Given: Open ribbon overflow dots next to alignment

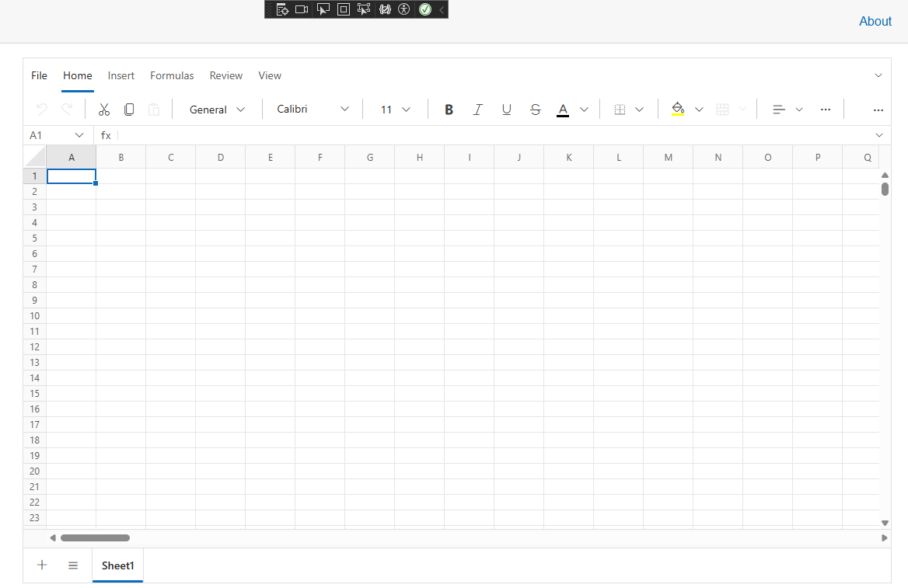Looking at the screenshot, I should tap(826, 110).
